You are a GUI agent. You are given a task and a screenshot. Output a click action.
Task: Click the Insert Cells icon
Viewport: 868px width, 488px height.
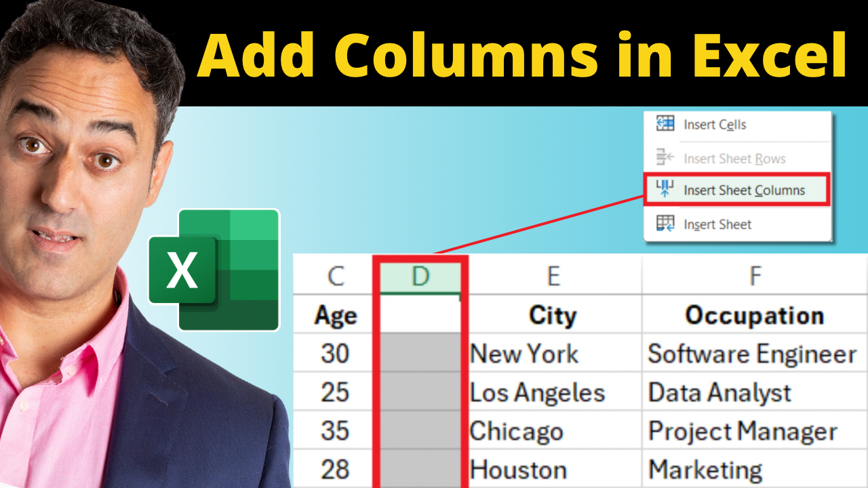tap(665, 124)
